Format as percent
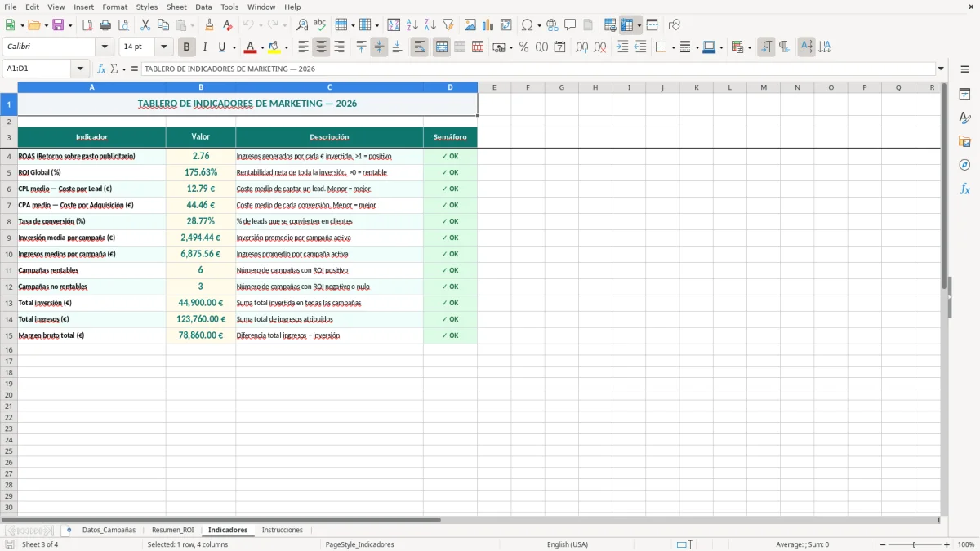Screen dimensions: 980x551 click(524, 47)
